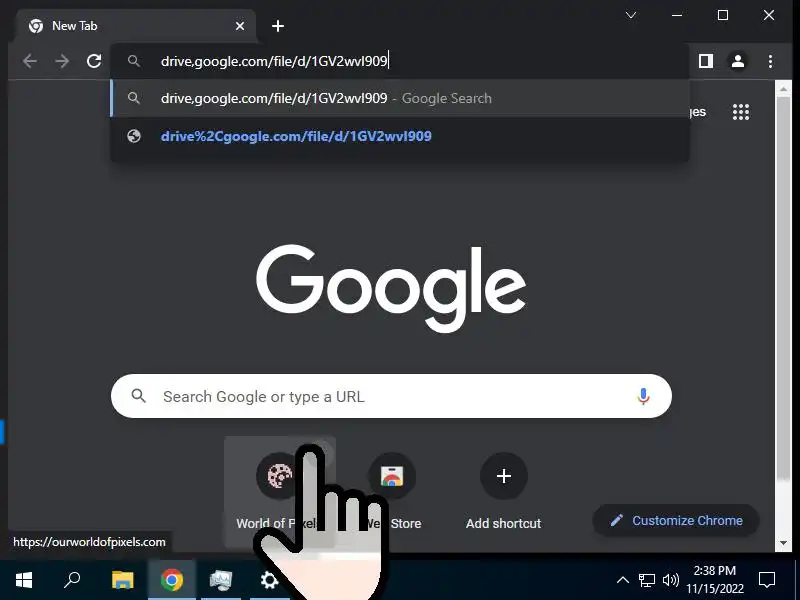This screenshot has width=800, height=600.
Task: Select the New Tab tab
Action: coord(136,26)
